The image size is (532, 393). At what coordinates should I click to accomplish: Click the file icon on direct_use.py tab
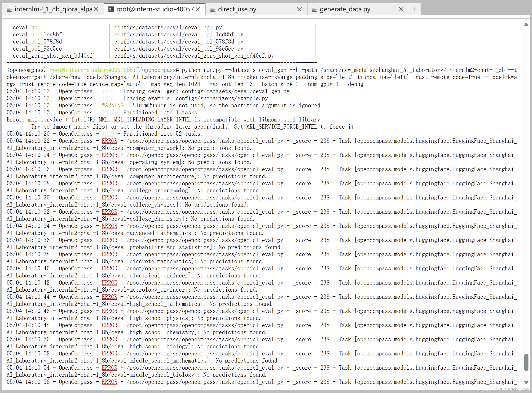(x=213, y=9)
